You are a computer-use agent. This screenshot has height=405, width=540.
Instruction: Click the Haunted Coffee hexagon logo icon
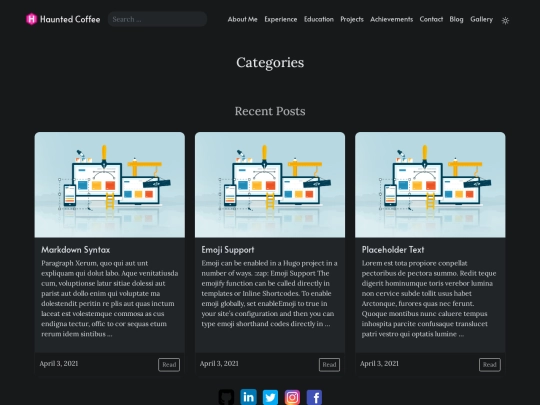[31, 19]
